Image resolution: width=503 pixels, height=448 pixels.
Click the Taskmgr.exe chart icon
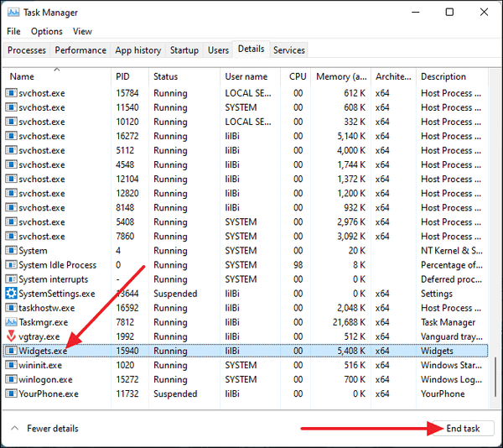[x=11, y=322]
